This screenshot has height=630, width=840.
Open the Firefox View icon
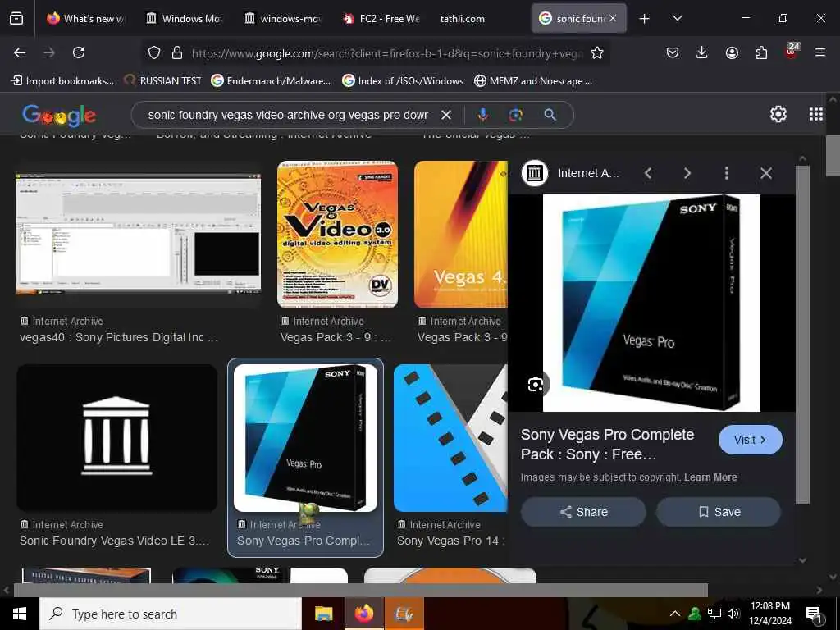click(16, 18)
